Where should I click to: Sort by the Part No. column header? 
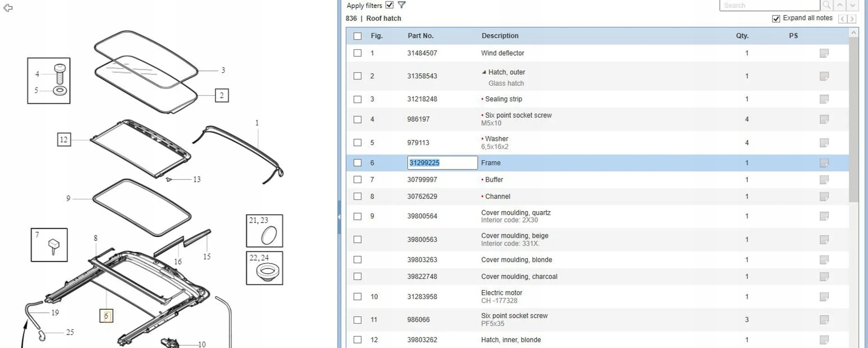click(420, 36)
